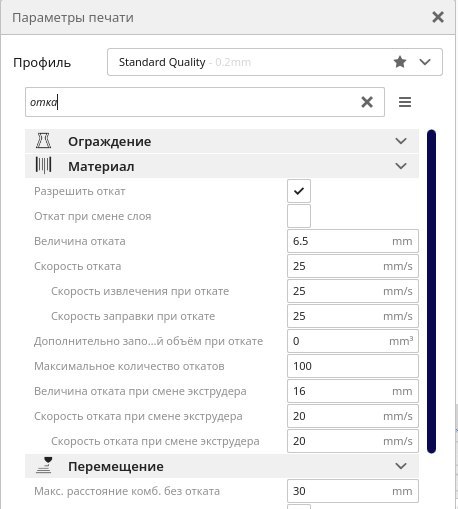458x509 pixels.
Task: Click the star icon in the profile selector
Action: click(x=400, y=62)
